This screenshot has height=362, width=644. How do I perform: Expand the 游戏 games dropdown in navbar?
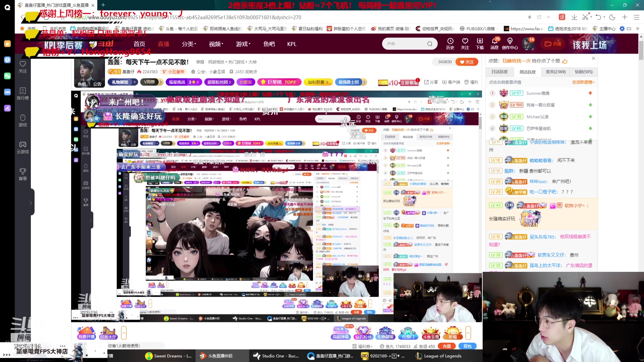point(243,44)
